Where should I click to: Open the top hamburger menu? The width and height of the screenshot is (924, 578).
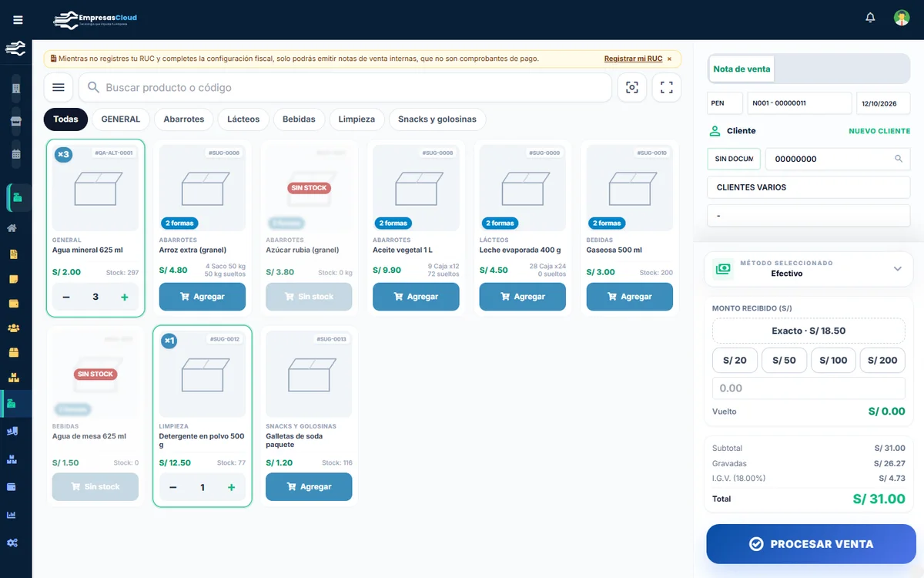[x=18, y=20]
